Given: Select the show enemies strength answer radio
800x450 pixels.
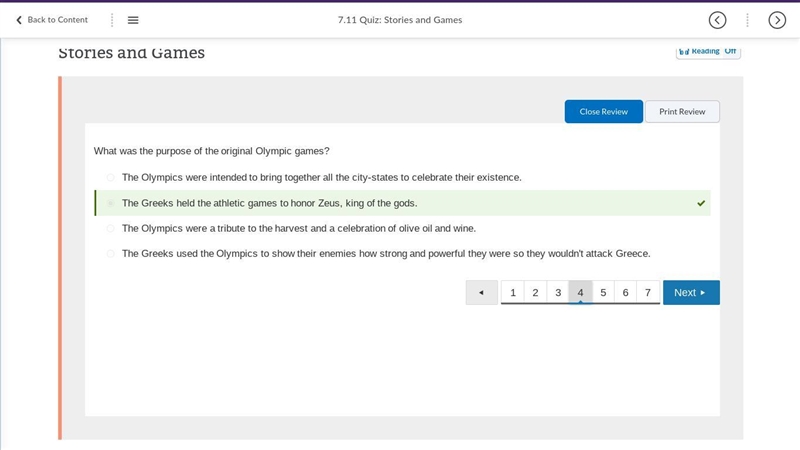Looking at the screenshot, I should click(x=110, y=254).
